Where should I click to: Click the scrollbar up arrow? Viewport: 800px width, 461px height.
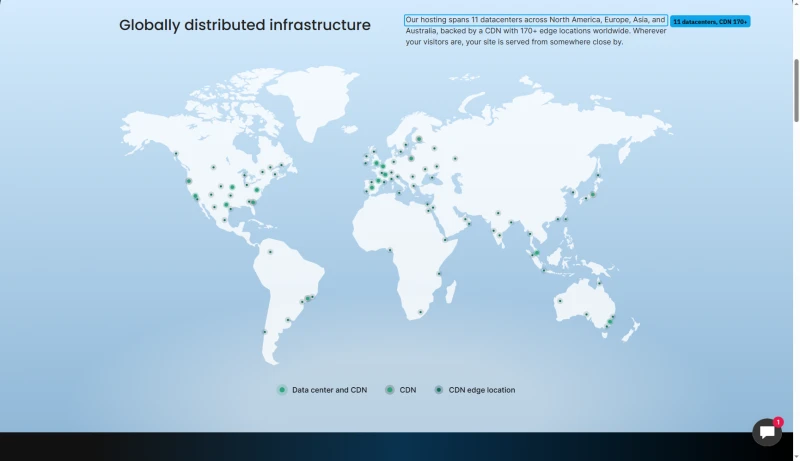(796, 3)
